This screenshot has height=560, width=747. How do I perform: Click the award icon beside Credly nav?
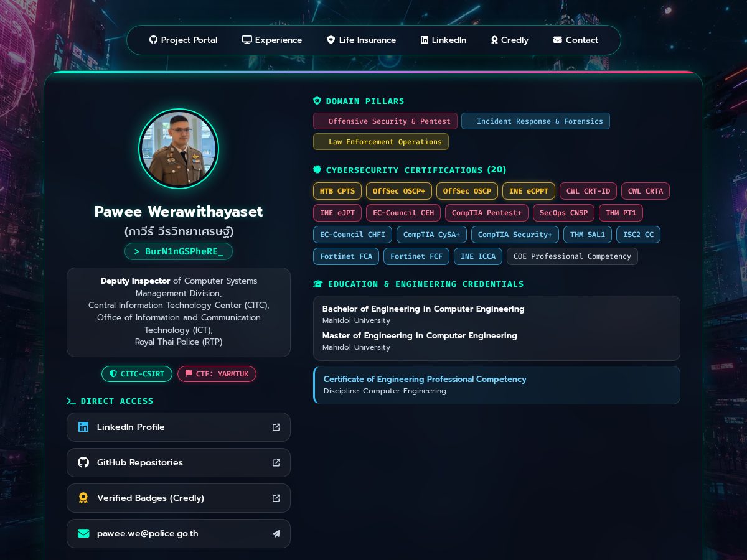[494, 40]
